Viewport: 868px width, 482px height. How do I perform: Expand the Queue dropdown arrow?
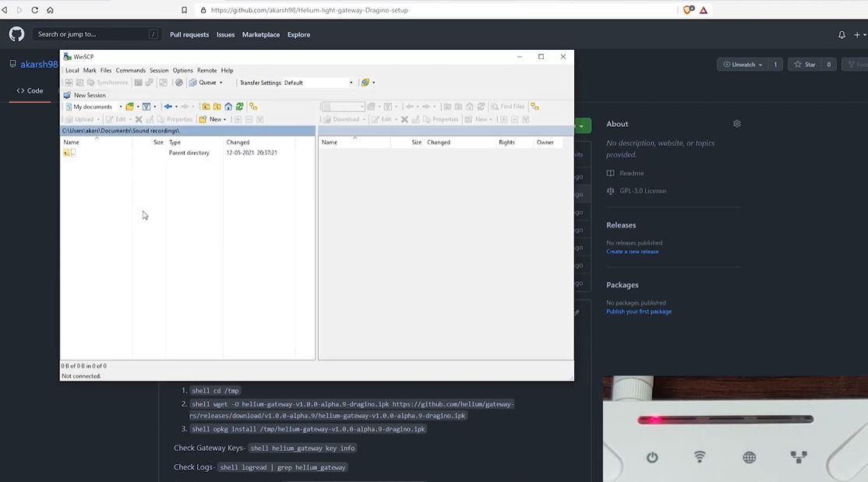[x=221, y=83]
